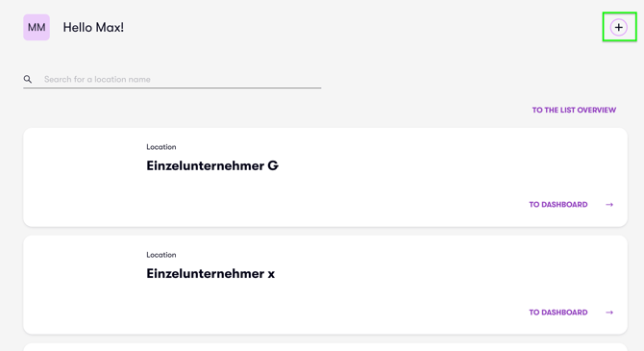644x351 pixels.
Task: Open dashboard for Einzelunternehmer G
Action: pyautogui.click(x=558, y=205)
